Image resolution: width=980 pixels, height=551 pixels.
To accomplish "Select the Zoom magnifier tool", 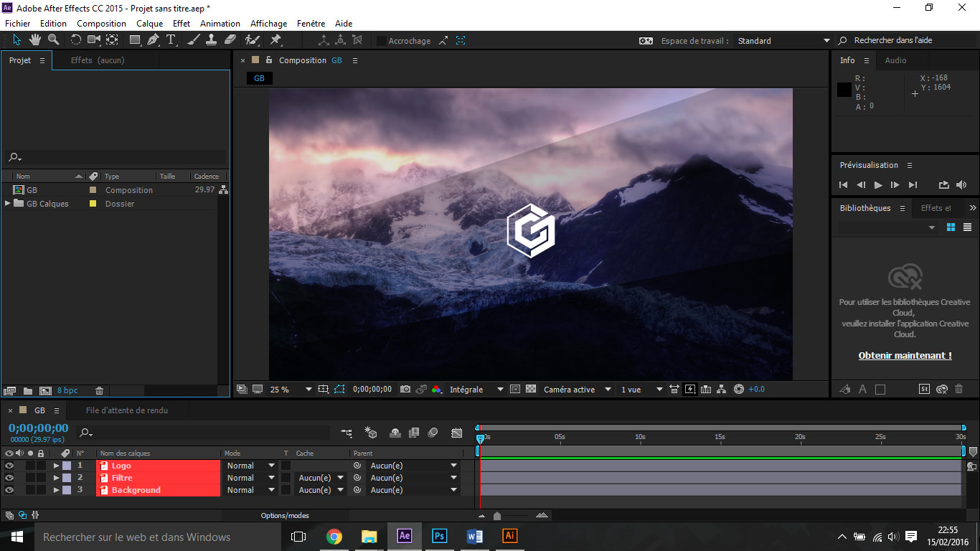I will pyautogui.click(x=53, y=40).
